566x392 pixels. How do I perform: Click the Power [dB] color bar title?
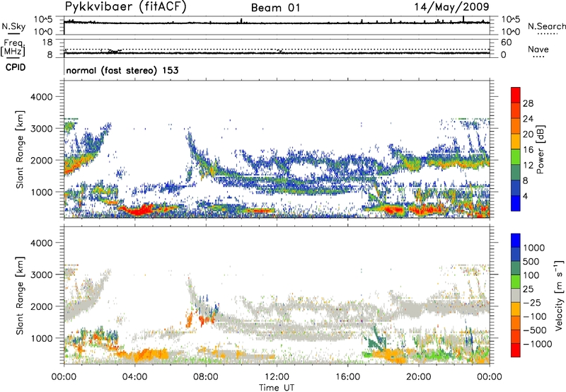[540, 149]
